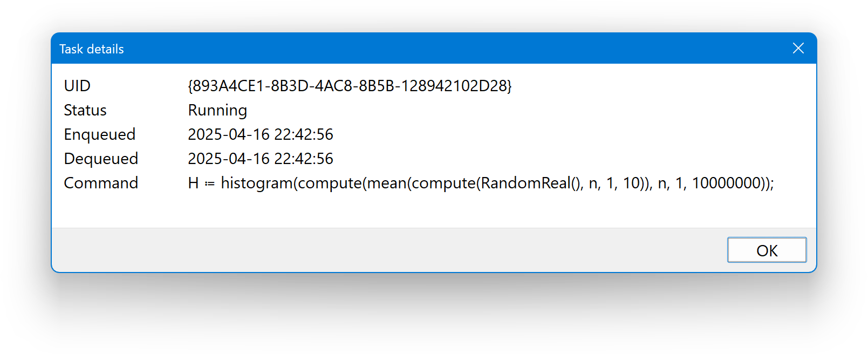The width and height of the screenshot is (868, 354).
Task: Click the Enqueued timestamp value
Action: [261, 134]
